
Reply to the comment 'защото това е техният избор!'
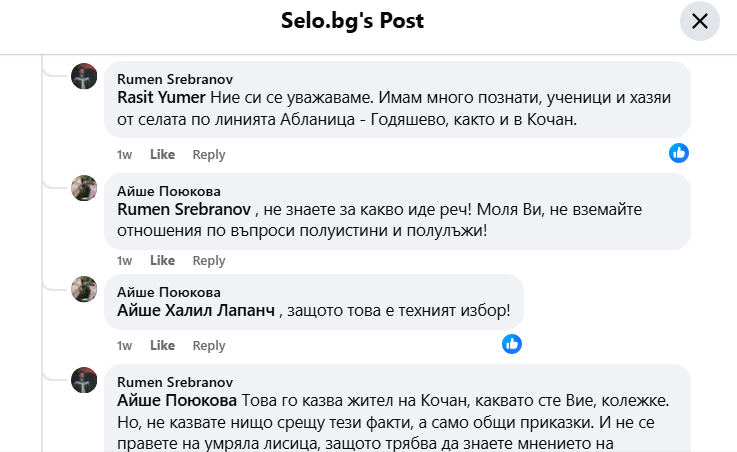click(209, 346)
